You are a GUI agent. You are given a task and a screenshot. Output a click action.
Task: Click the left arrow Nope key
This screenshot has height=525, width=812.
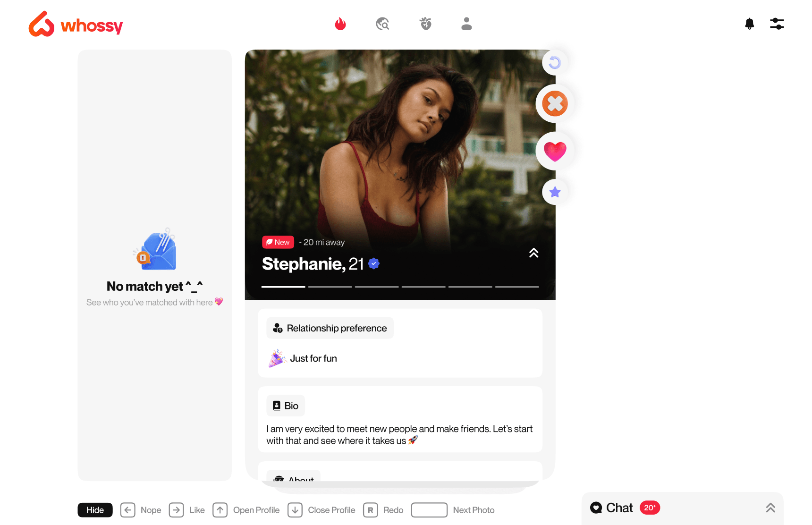tap(127, 510)
